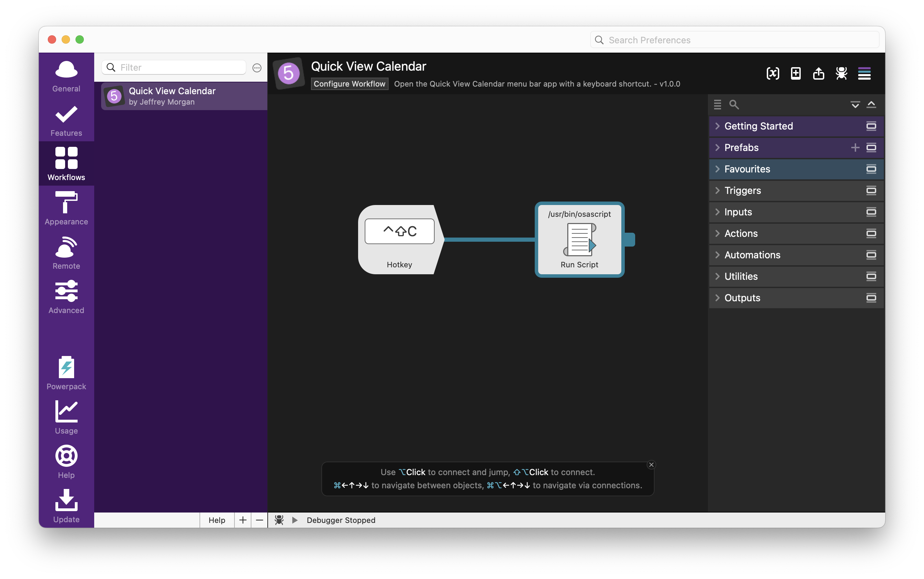Screen dimensions: 924x579
Task: Click the Quick View Calendar workflow icon in header
Action: tap(288, 73)
